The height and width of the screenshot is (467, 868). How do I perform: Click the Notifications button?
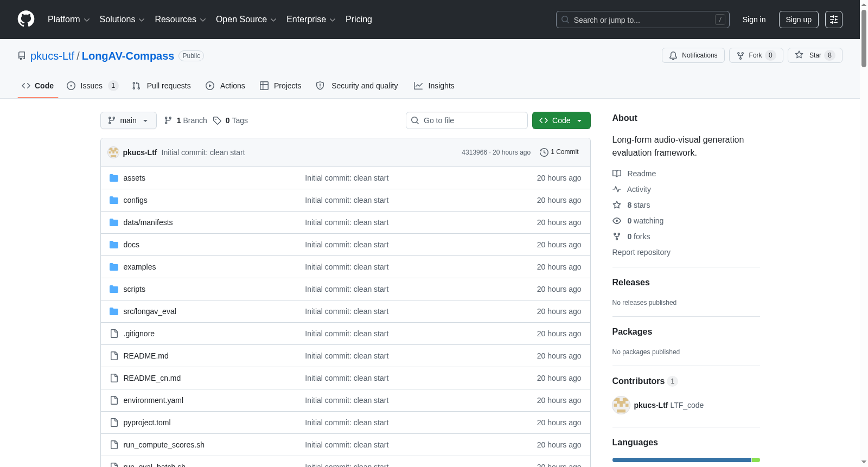(x=693, y=55)
